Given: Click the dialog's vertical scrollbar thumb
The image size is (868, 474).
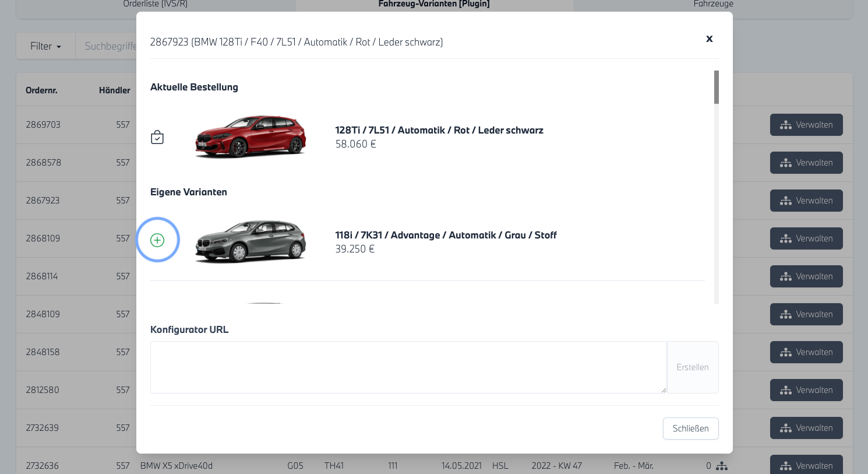Looking at the screenshot, I should pyautogui.click(x=716, y=87).
